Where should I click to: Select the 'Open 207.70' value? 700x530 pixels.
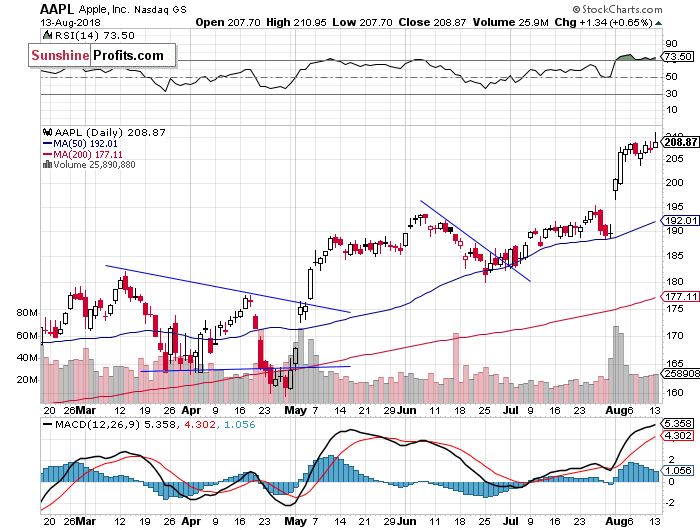pyautogui.click(x=228, y=22)
